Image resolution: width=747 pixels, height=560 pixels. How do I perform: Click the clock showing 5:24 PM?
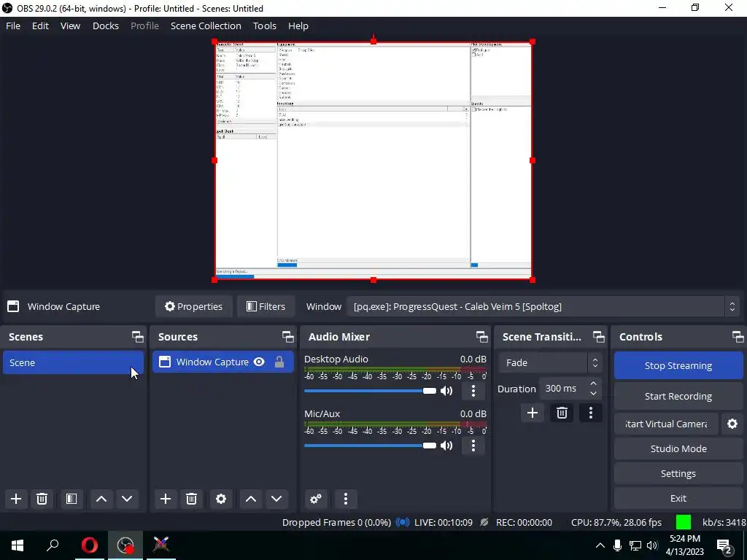click(684, 539)
